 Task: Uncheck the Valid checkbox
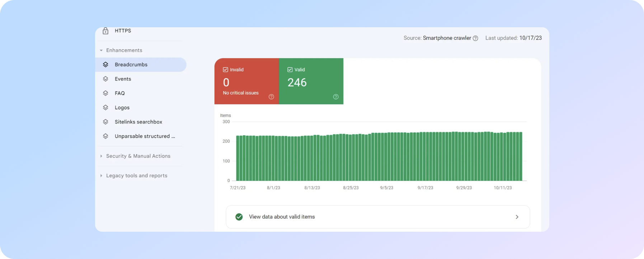click(x=290, y=70)
